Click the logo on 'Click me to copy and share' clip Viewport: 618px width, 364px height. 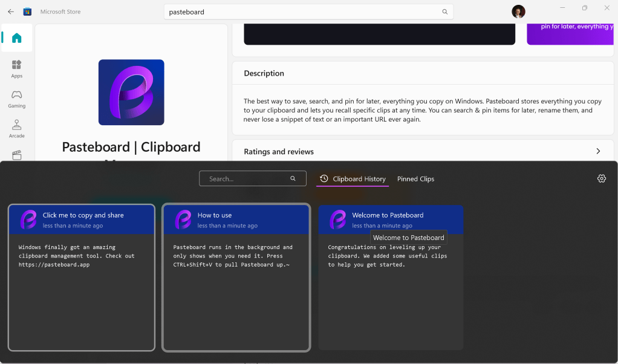[28, 219]
